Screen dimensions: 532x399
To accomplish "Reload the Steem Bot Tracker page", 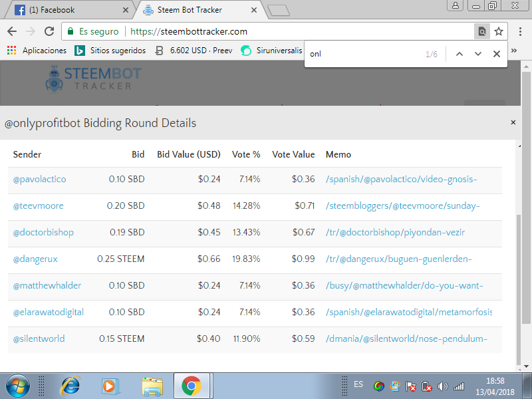I will [x=49, y=31].
